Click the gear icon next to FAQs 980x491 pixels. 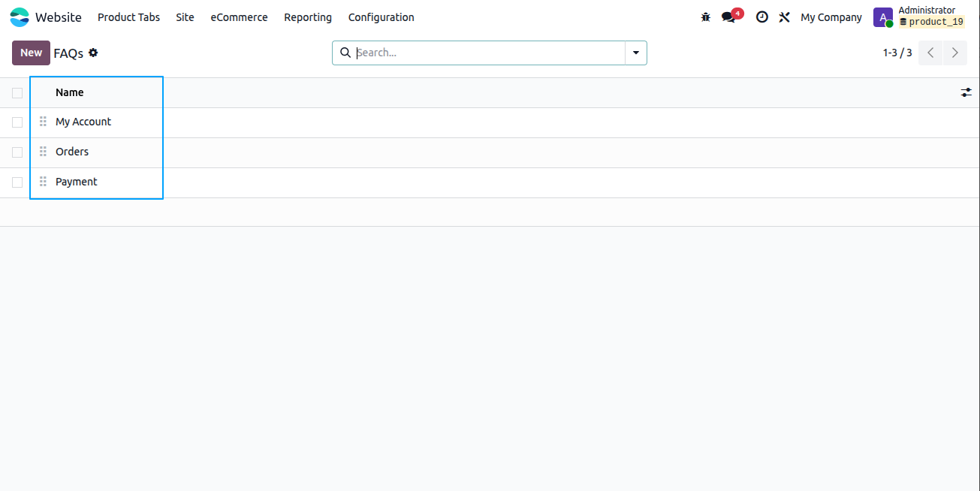click(x=93, y=53)
